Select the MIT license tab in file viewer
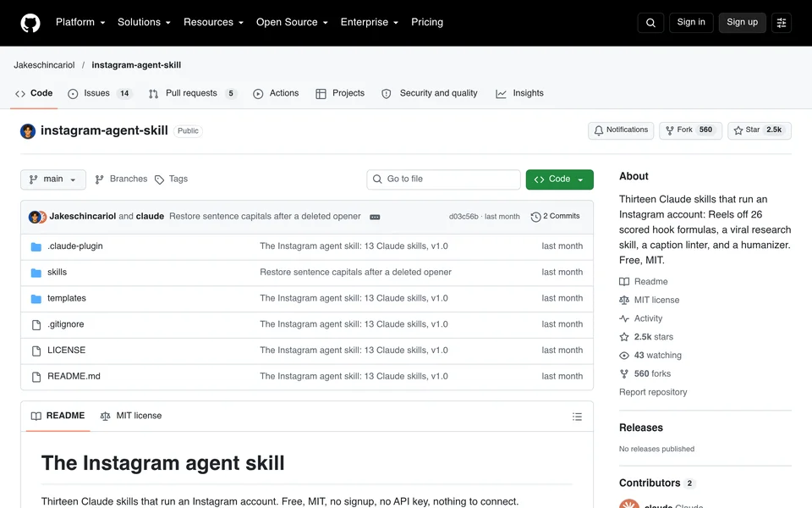812x508 pixels. coord(130,416)
